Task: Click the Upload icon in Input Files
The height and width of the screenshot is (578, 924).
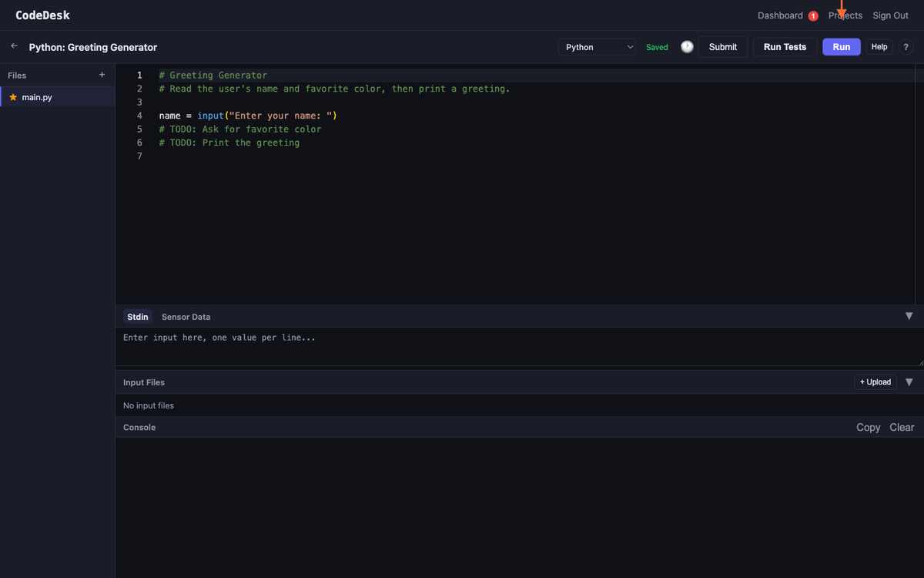Action: [x=875, y=381]
